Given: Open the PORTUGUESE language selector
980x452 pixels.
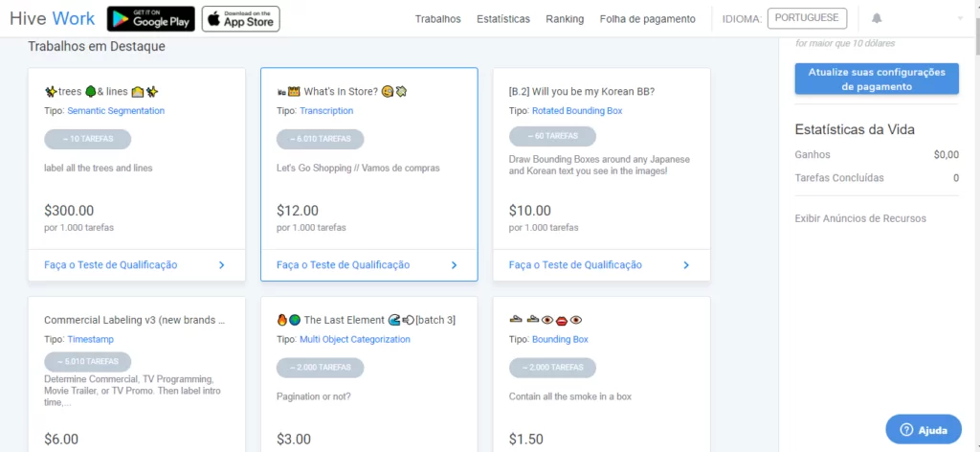Looking at the screenshot, I should [807, 18].
